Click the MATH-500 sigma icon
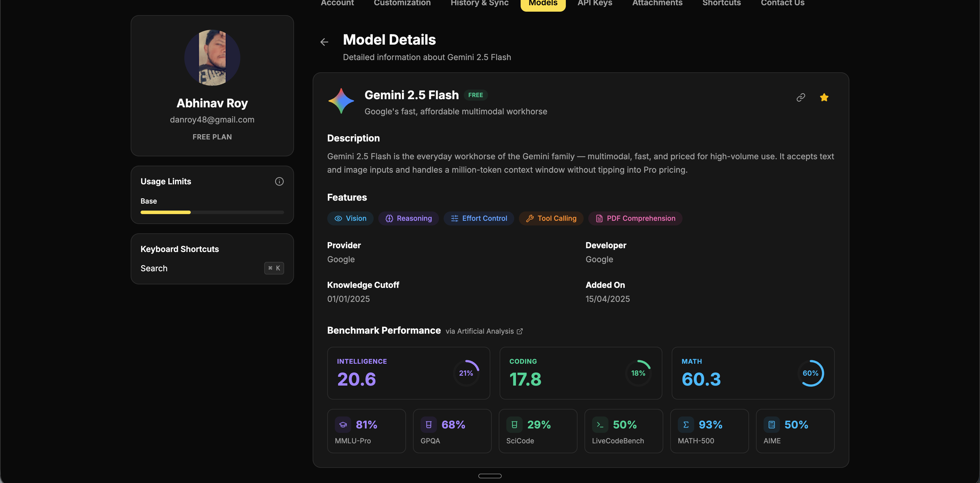Screen dimensions: 980x483 [x=686, y=424]
